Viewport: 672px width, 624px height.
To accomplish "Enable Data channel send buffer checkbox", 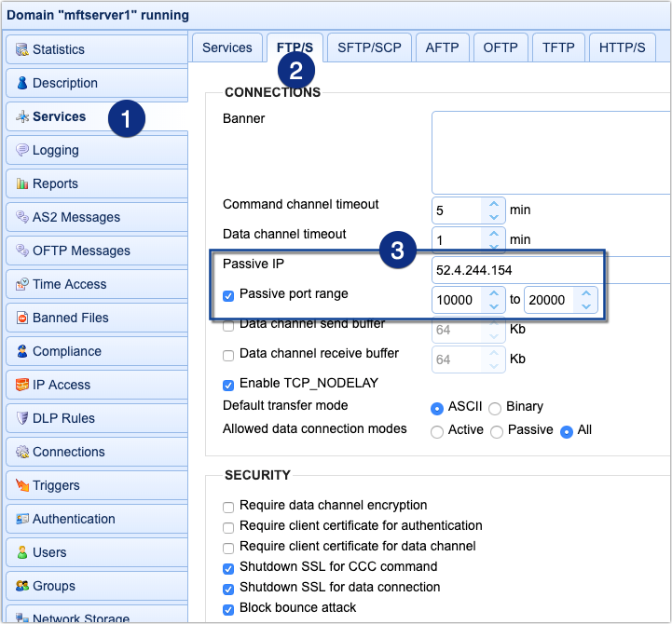I will [228, 326].
